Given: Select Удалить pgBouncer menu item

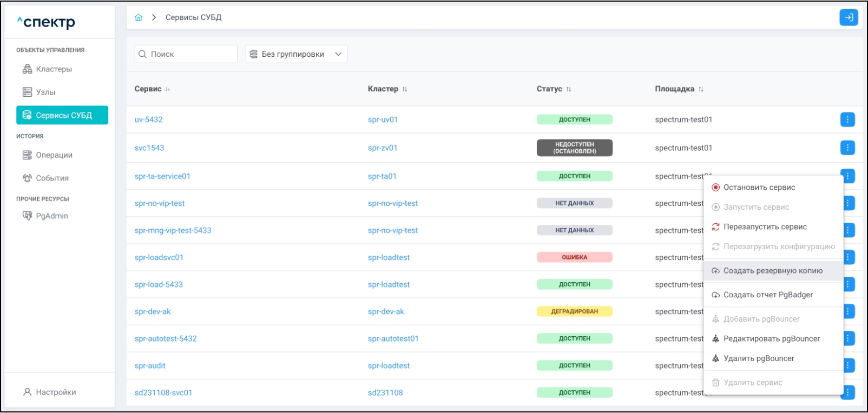Looking at the screenshot, I should [x=758, y=358].
